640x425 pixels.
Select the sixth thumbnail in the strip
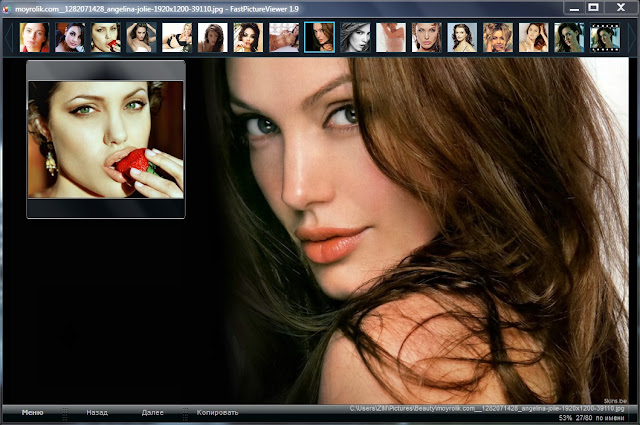coord(213,37)
